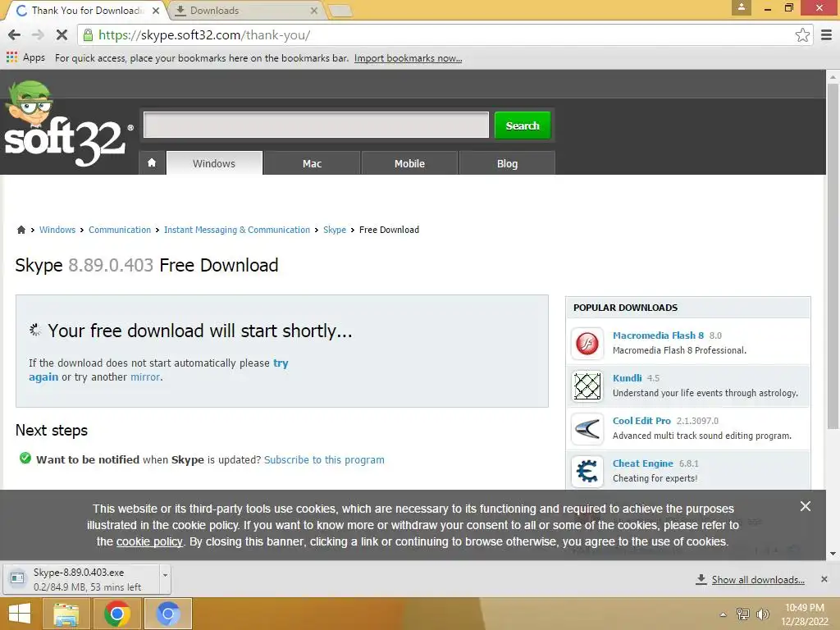Select the Mac navigation tab
Screen dimensions: 840x630
coord(312,163)
